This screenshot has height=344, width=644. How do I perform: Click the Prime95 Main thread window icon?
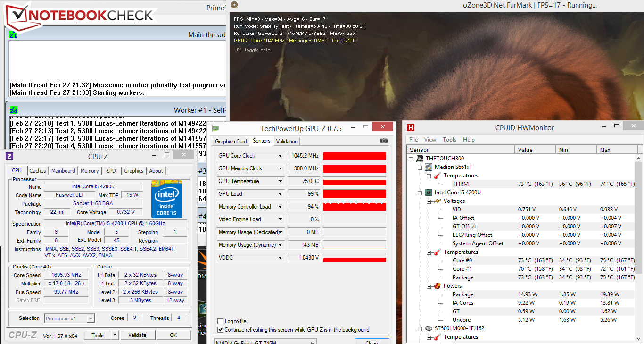click(x=13, y=34)
